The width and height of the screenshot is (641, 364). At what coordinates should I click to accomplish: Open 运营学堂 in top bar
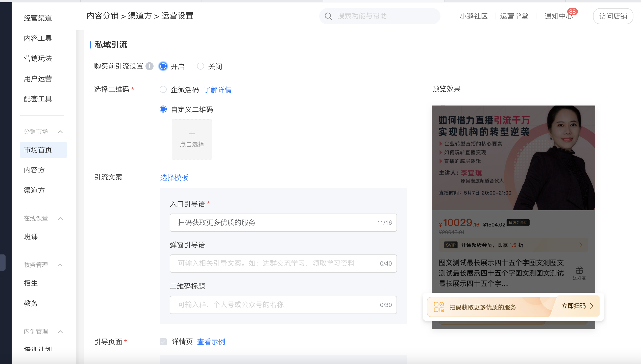514,16
